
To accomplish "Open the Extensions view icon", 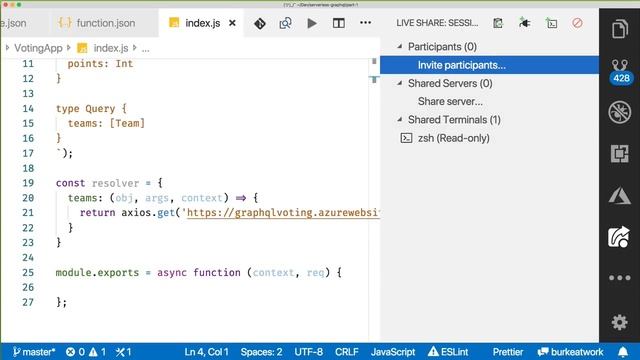I will tap(620, 153).
